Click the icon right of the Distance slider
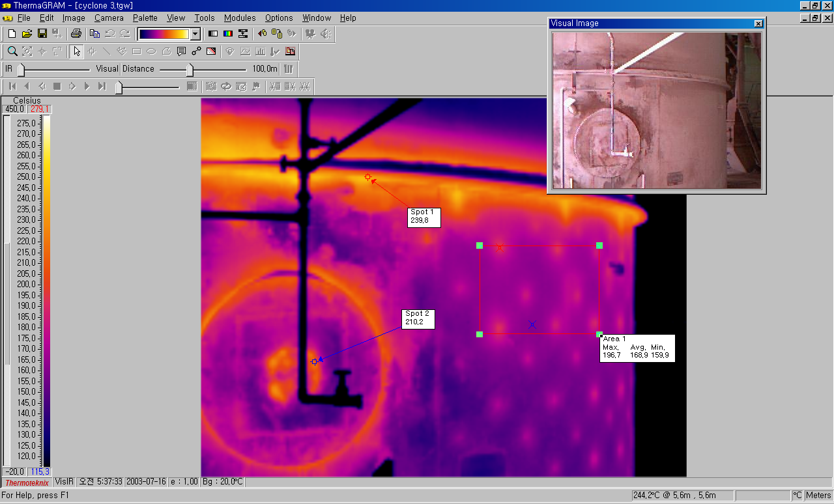 (x=289, y=69)
